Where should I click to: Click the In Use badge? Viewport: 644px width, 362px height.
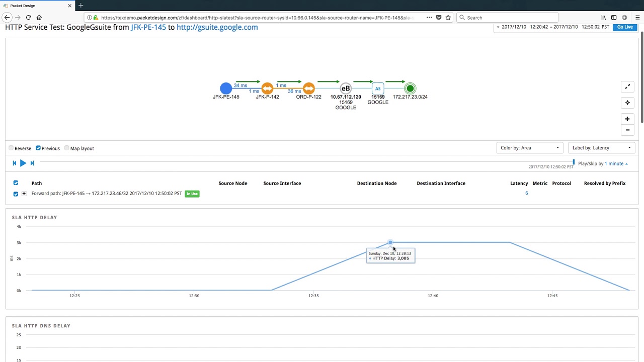192,194
